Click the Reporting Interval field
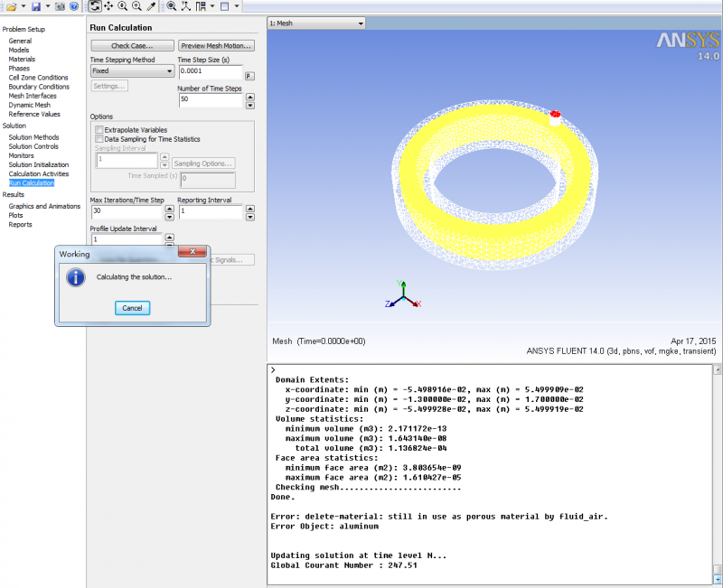 point(211,212)
